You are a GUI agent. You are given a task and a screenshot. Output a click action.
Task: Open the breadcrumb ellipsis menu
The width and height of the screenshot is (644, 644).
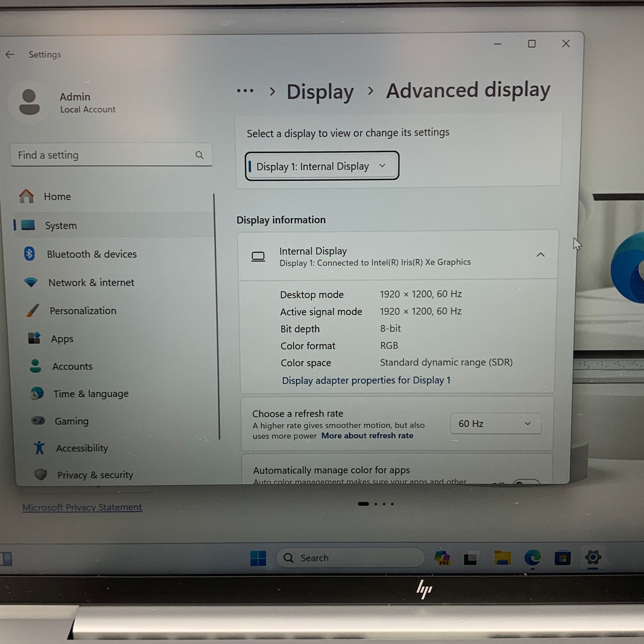point(245,91)
